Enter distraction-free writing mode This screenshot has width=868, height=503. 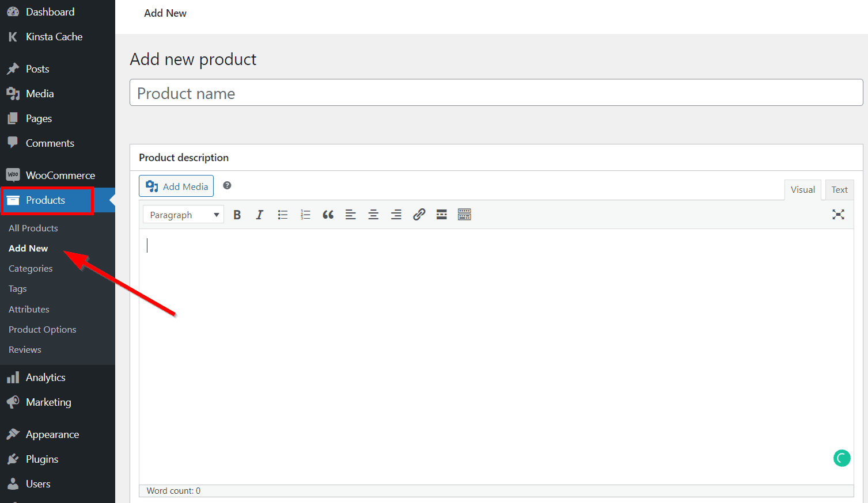pos(838,214)
